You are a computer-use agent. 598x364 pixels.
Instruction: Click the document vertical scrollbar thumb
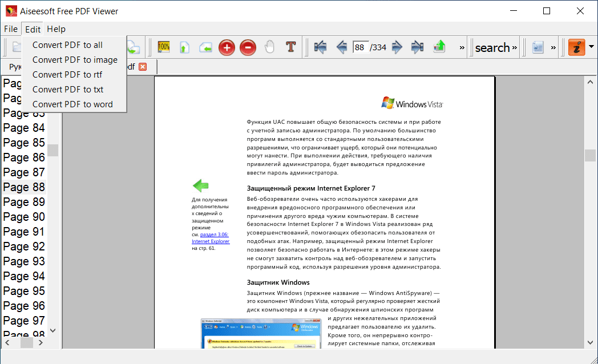pyautogui.click(x=590, y=156)
